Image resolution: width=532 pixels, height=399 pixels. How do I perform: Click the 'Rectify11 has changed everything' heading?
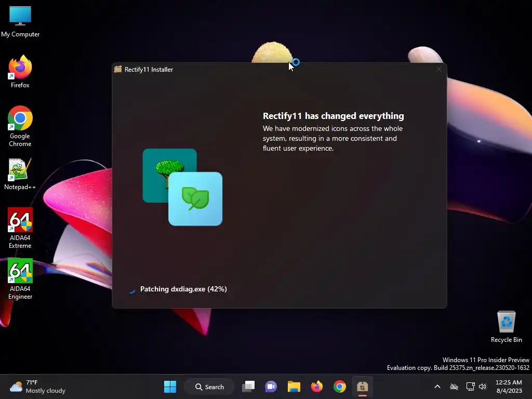[x=333, y=116]
